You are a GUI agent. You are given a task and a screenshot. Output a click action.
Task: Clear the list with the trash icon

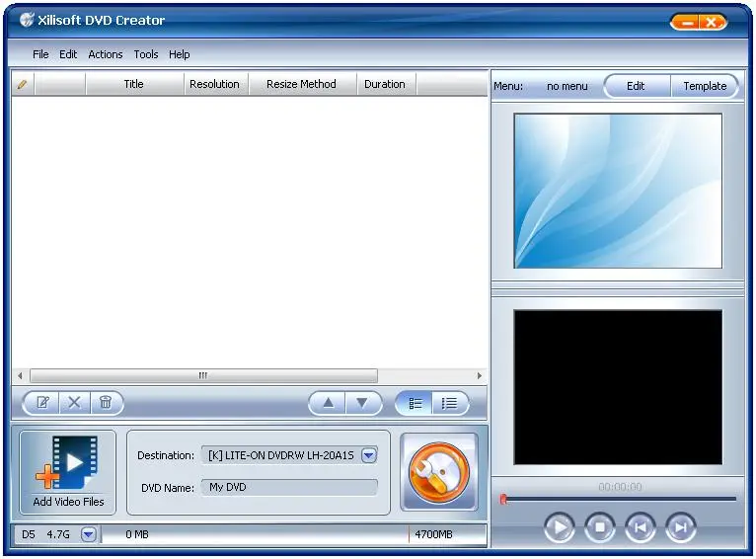[x=106, y=403]
